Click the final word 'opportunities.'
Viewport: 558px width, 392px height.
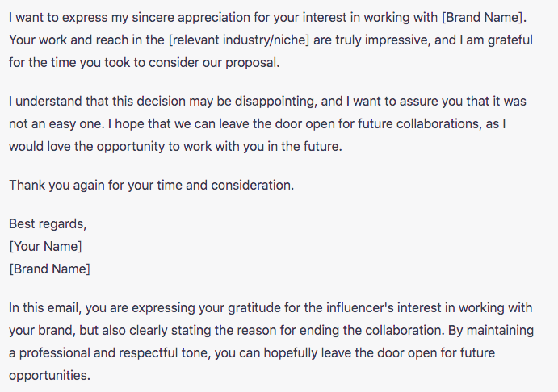pyautogui.click(x=49, y=376)
